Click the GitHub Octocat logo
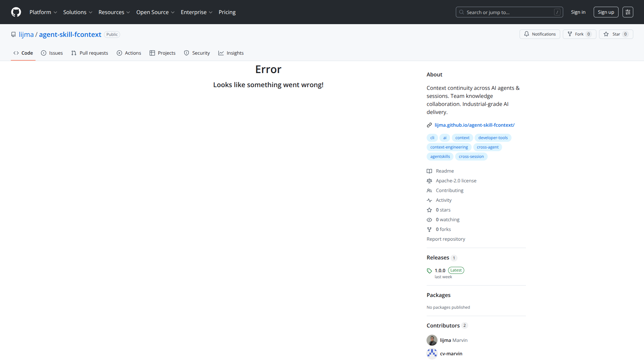Image resolution: width=644 pixels, height=362 pixels. (16, 12)
